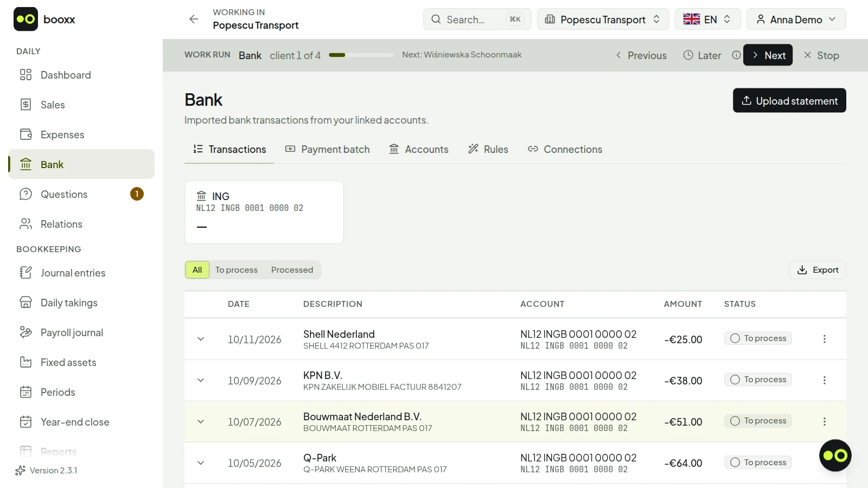Expand the Bouwmaat Nederland transaction row
Image resolution: width=868 pixels, height=488 pixels.
point(201,421)
